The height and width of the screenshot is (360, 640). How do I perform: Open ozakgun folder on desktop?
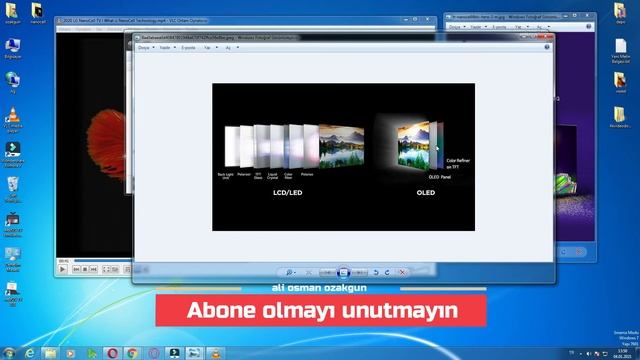pos(12,13)
